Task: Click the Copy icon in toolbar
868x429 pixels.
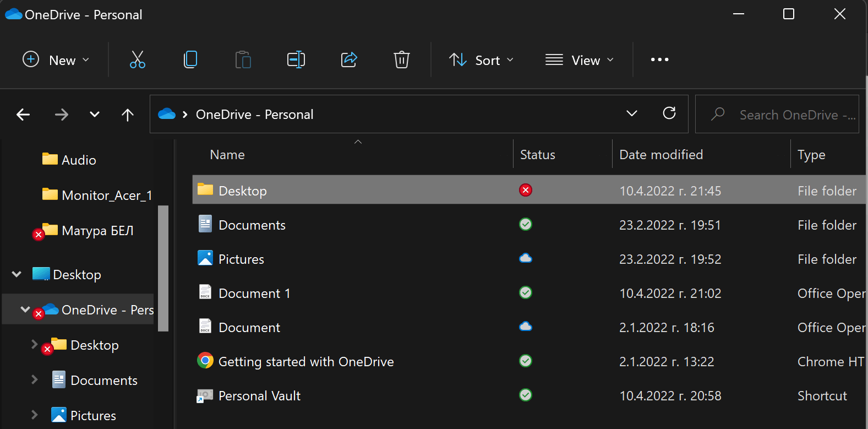Action: [190, 59]
